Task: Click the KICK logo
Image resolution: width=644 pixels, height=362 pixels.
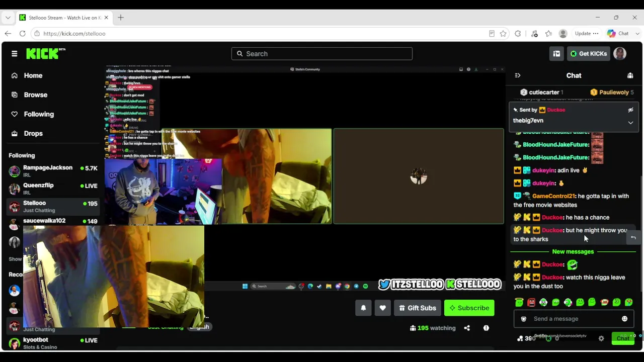Action: click(x=46, y=53)
